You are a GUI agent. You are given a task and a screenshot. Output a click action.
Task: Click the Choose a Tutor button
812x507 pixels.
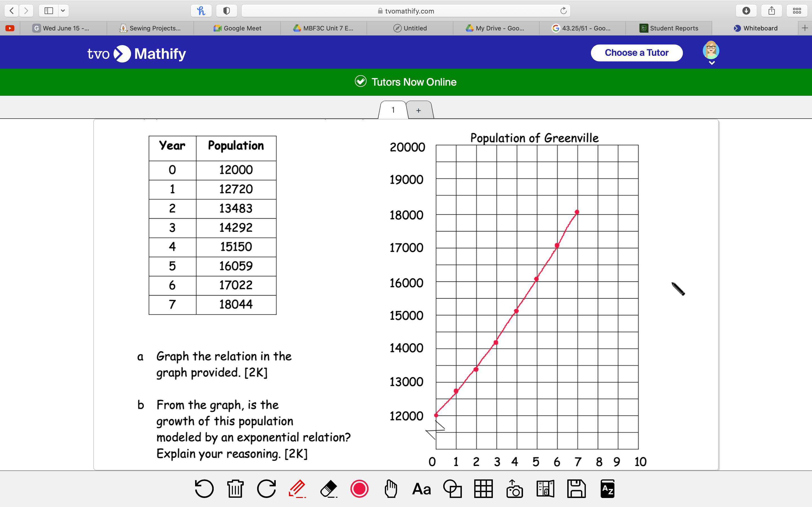pyautogui.click(x=636, y=53)
